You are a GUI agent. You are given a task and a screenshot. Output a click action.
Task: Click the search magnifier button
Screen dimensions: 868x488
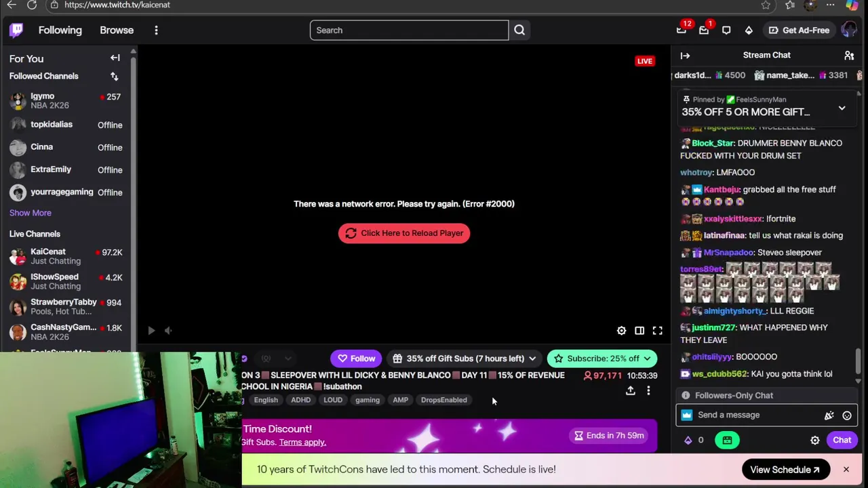[x=519, y=30]
